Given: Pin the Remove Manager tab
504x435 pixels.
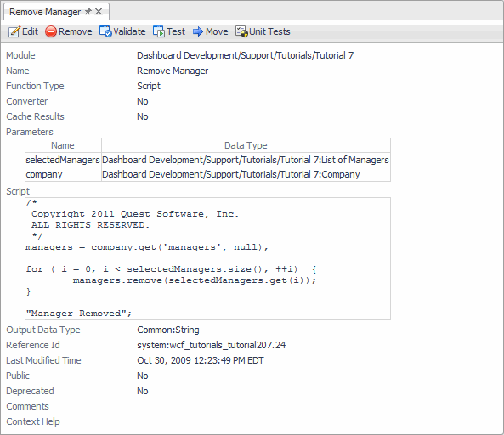Looking at the screenshot, I should point(88,12).
